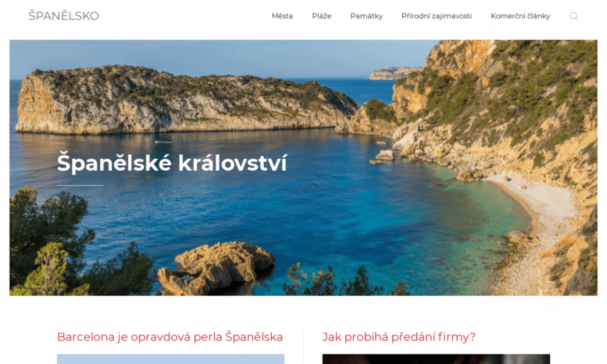The width and height of the screenshot is (607, 364).
Task: Open the search magnifier icon
Action: 573,16
